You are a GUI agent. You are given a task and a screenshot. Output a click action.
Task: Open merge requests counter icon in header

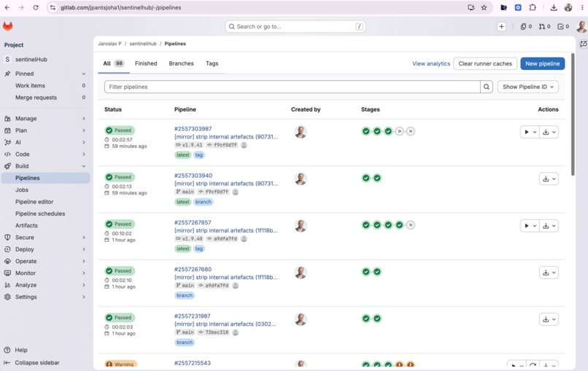point(544,27)
